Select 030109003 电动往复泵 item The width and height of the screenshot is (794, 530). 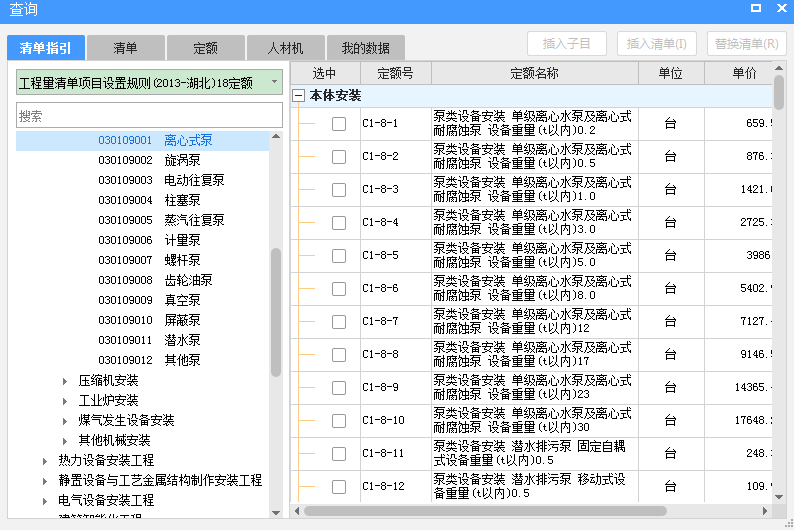pyautogui.click(x=161, y=180)
